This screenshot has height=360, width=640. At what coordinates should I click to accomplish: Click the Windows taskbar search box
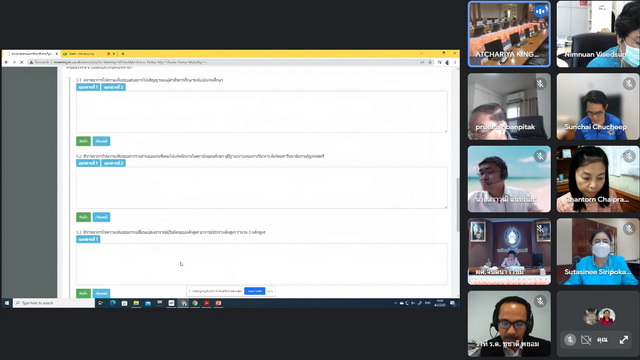coord(54,303)
